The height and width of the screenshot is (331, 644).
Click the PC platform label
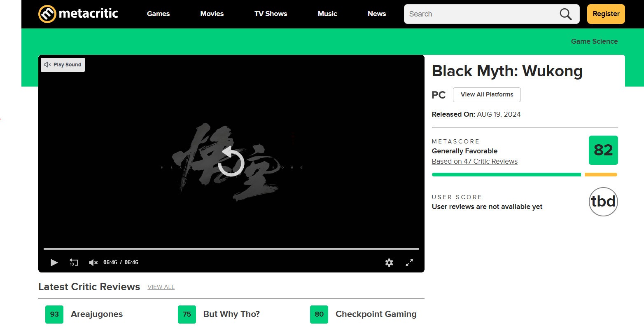[x=439, y=95]
